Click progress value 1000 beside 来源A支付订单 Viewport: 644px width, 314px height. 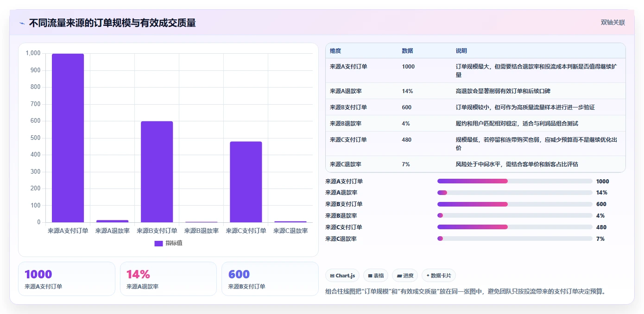[x=603, y=181]
